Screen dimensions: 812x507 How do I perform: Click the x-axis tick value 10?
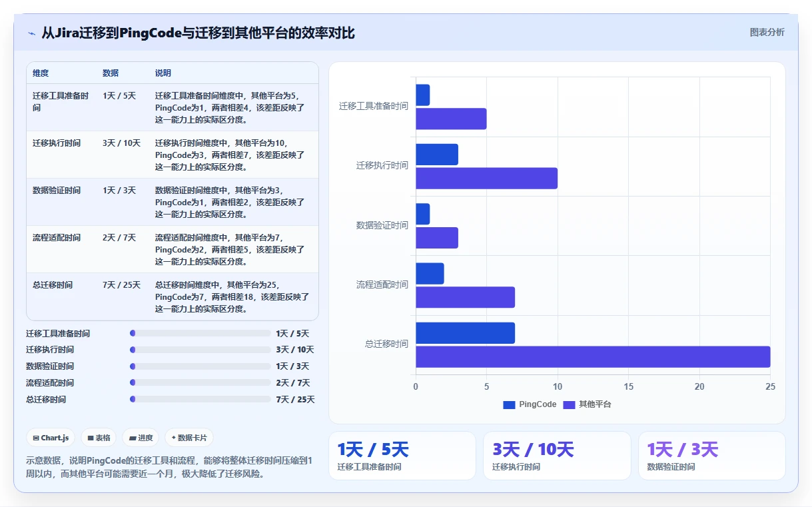pos(558,387)
